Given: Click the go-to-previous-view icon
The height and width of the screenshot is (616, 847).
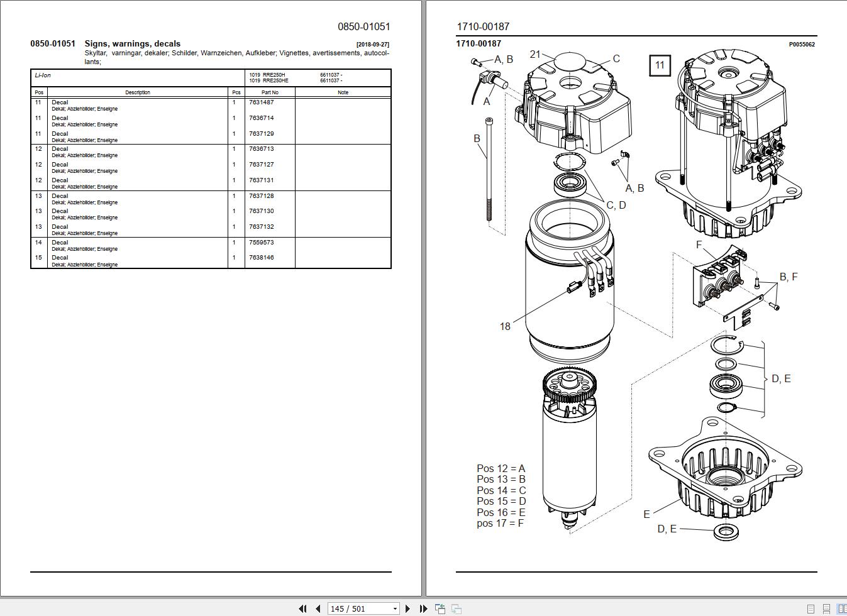Looking at the screenshot, I should click(440, 608).
